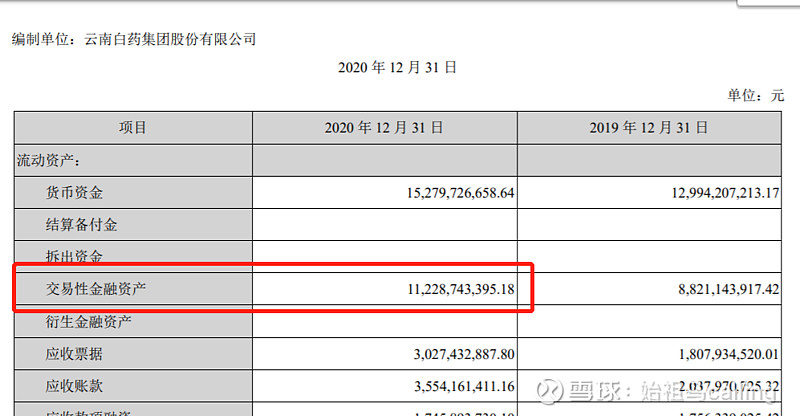Select the 衍生金融资产 row label

tap(89, 322)
